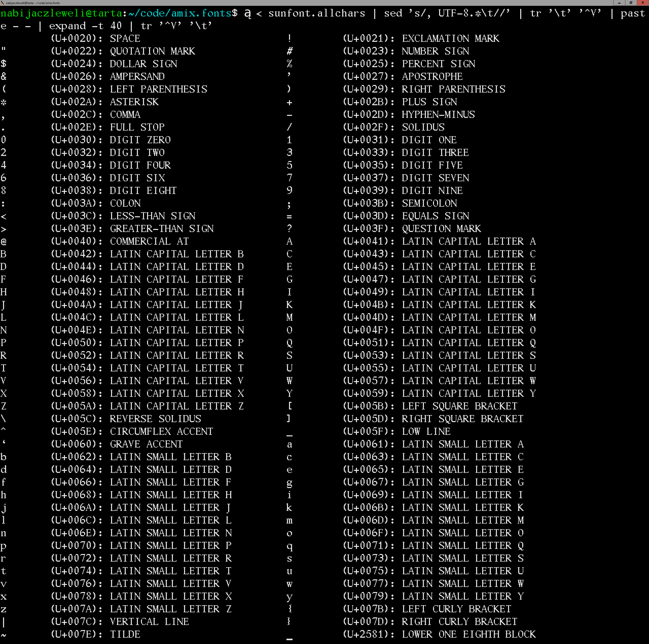The height and width of the screenshot is (644, 649).
Task: Click the COMMERCIAL AT glyph character
Action: pos(4,242)
